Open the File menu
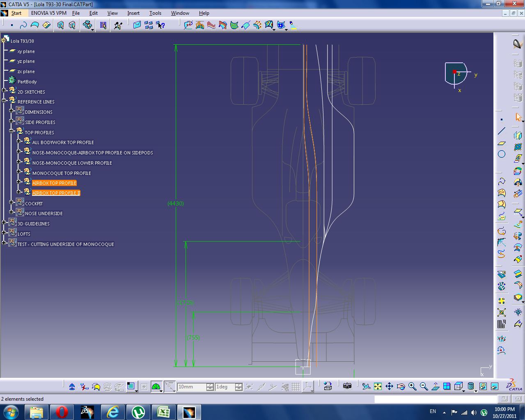Screen dimensions: 525x420 pos(76,13)
